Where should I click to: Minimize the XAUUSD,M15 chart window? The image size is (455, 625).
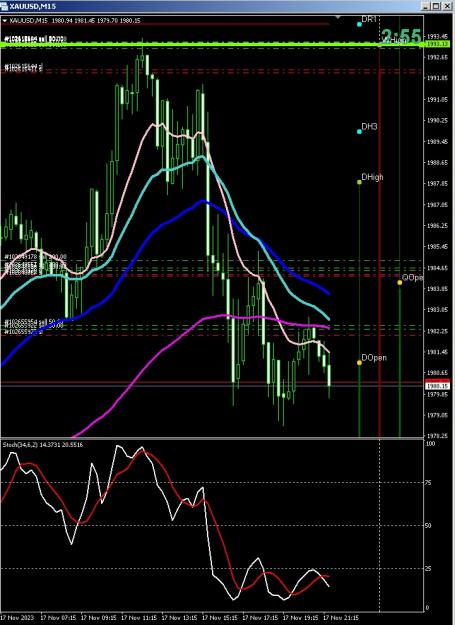(x=426, y=6)
